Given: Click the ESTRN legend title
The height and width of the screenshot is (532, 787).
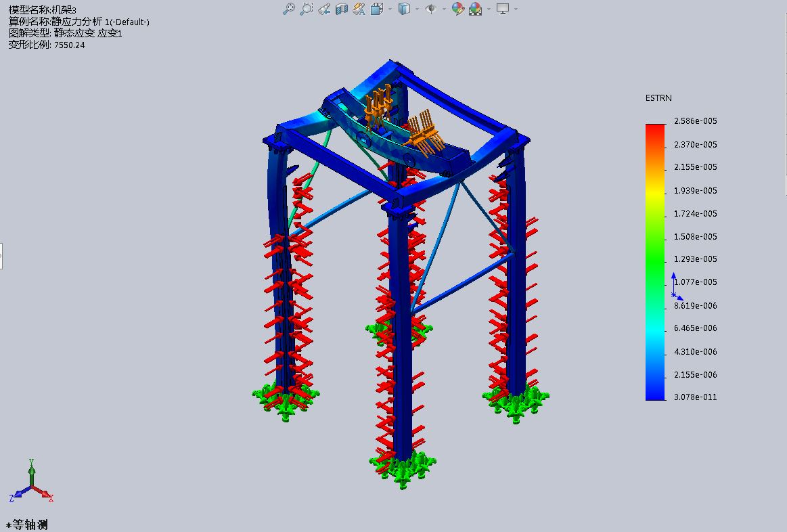Looking at the screenshot, I should point(658,98).
